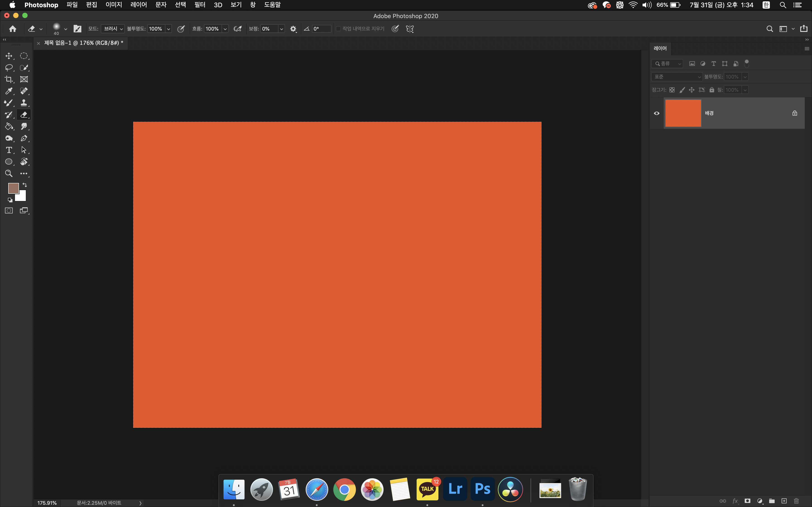Select the Zoom tool in toolbar
This screenshot has width=812, height=507.
[9, 174]
